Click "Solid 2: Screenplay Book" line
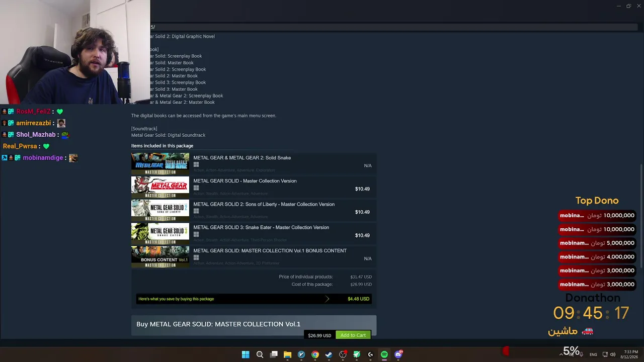The width and height of the screenshot is (644, 362). click(178, 69)
